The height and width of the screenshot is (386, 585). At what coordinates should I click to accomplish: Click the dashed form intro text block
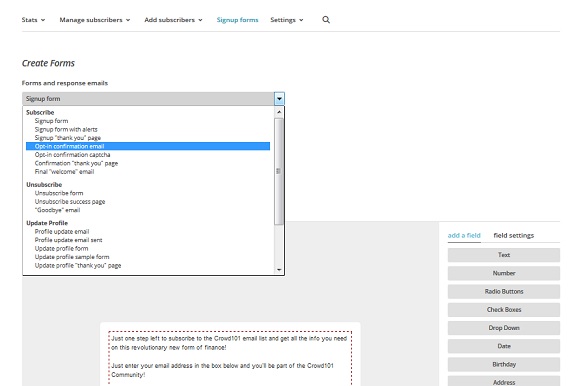tap(230, 358)
